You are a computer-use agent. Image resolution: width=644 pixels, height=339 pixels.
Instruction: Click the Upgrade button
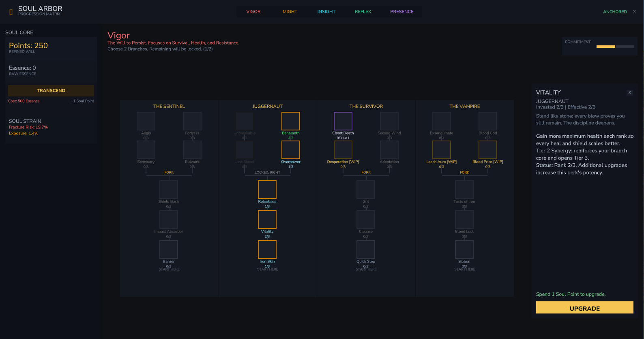[x=585, y=307]
